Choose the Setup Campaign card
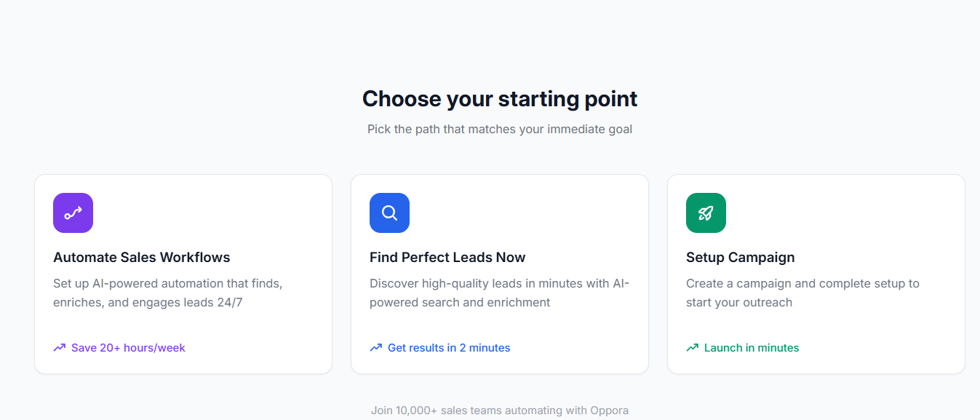The height and width of the screenshot is (420, 980). [816, 274]
